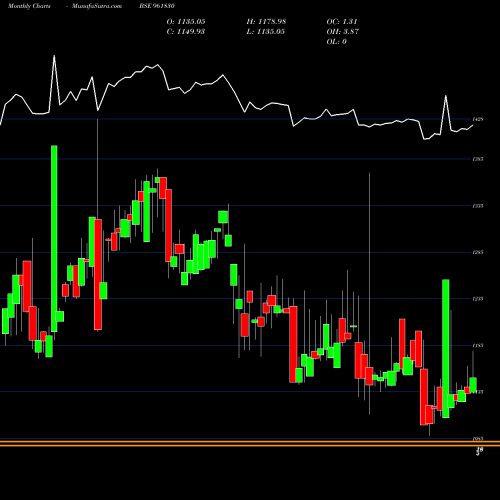Click the 1085 price axis label
The width and height of the screenshot is (500, 500).
coord(478,439)
